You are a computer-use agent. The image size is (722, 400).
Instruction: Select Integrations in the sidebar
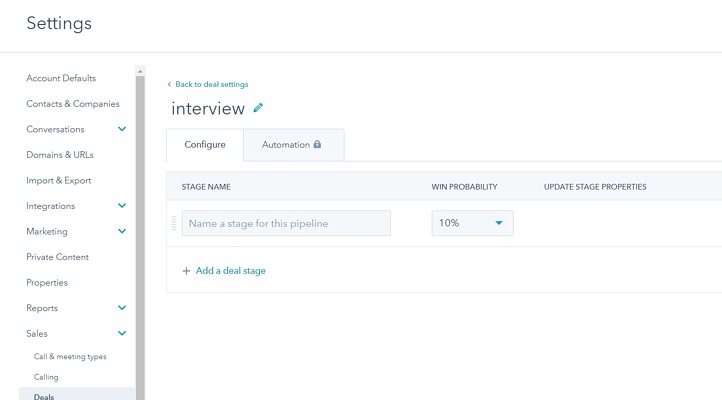tap(51, 206)
